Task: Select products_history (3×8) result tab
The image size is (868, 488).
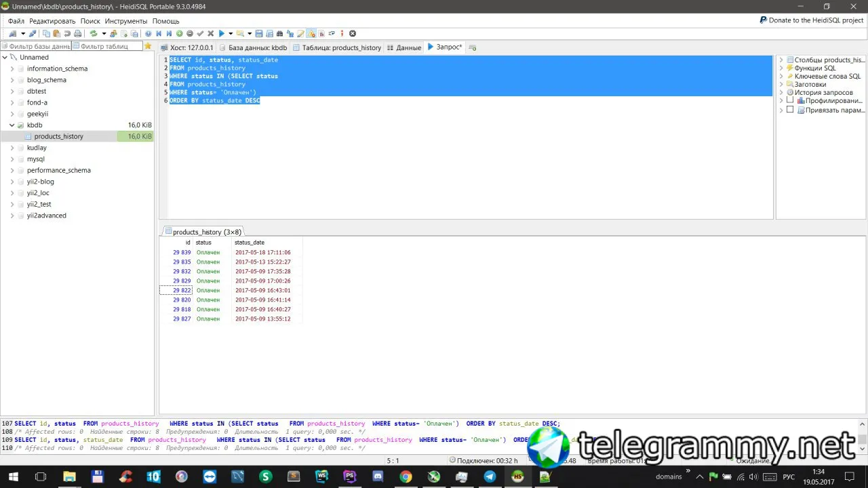Action: pyautogui.click(x=203, y=232)
